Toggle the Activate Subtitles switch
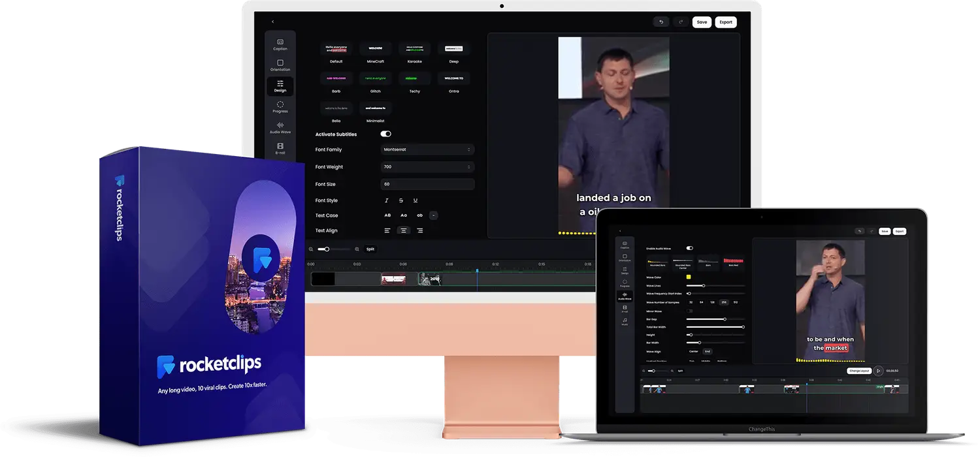980x457 pixels. pos(385,134)
